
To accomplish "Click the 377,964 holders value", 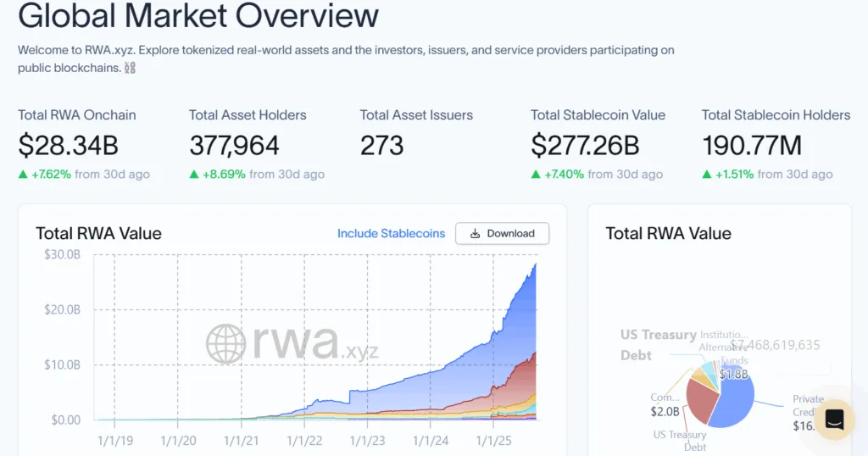I will tap(234, 146).
